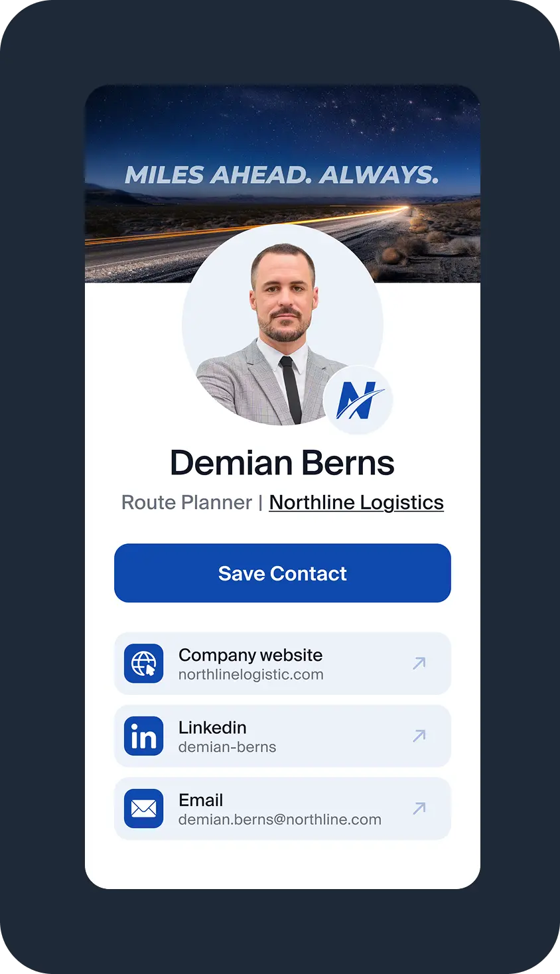Click the globe Company website icon
The width and height of the screenshot is (560, 974).
(143, 663)
